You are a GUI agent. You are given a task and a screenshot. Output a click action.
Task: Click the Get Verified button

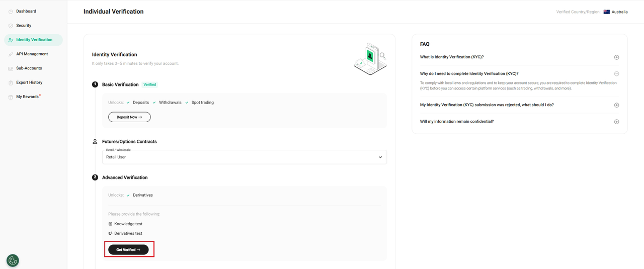click(128, 250)
